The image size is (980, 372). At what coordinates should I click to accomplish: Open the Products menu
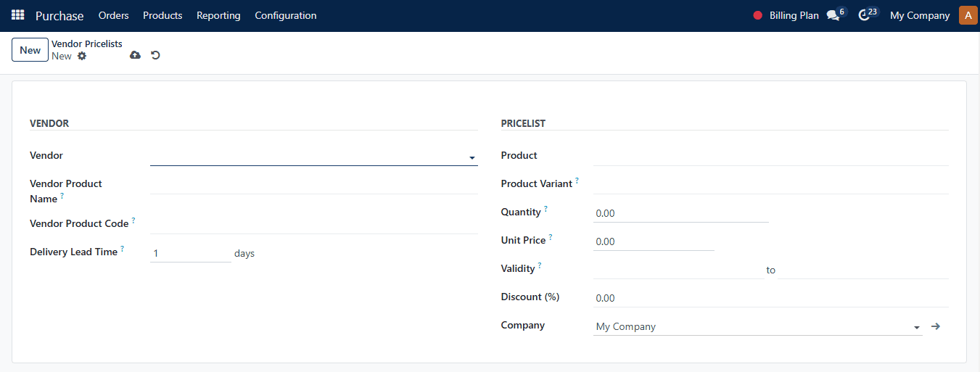(162, 15)
